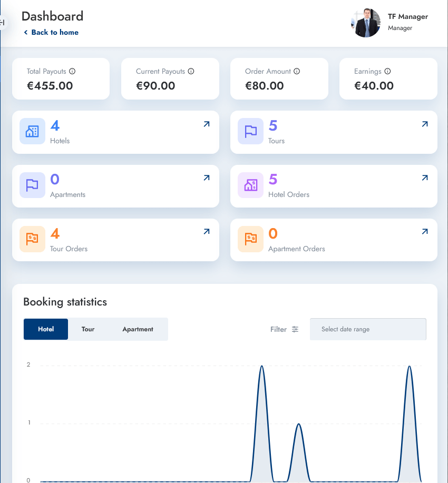
Task: Click the Hotels building icon
Action: click(x=32, y=131)
